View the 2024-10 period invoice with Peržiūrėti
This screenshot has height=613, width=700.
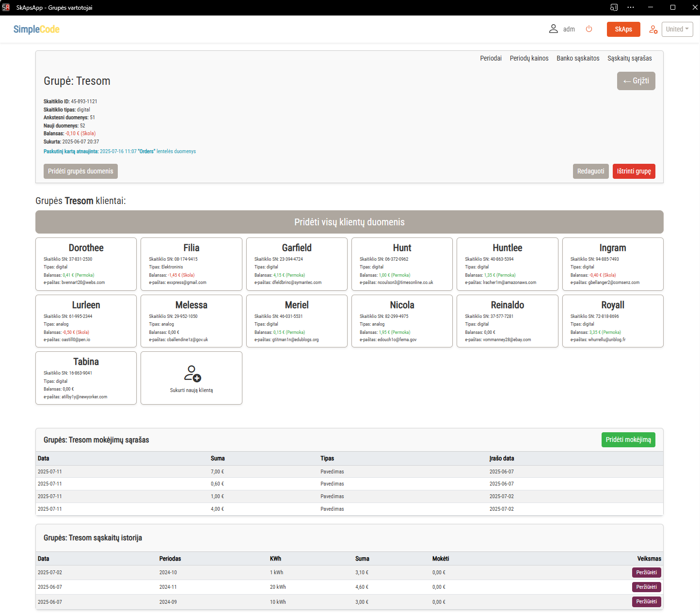tap(646, 572)
